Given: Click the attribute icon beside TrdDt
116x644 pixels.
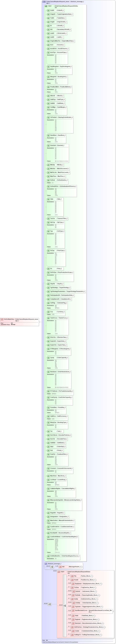Looking at the screenshot, I should (48, 18).
